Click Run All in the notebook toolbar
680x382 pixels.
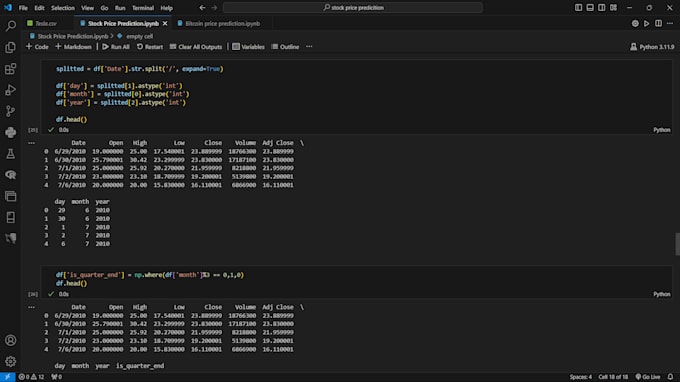point(116,46)
